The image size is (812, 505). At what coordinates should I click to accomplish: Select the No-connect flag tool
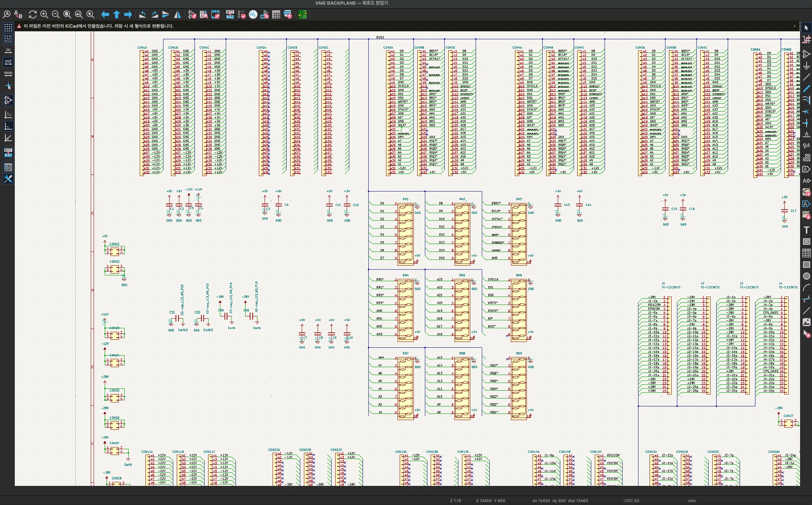807,112
